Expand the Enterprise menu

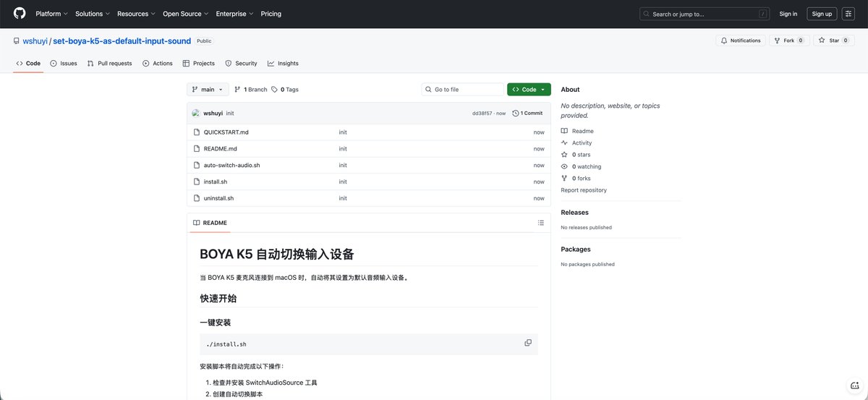(x=234, y=14)
